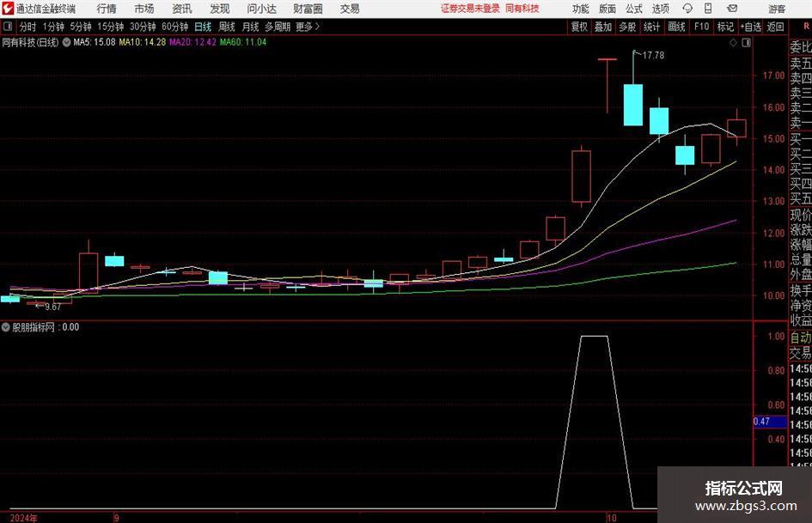Click the 画线 drawing tool button

[x=676, y=27]
